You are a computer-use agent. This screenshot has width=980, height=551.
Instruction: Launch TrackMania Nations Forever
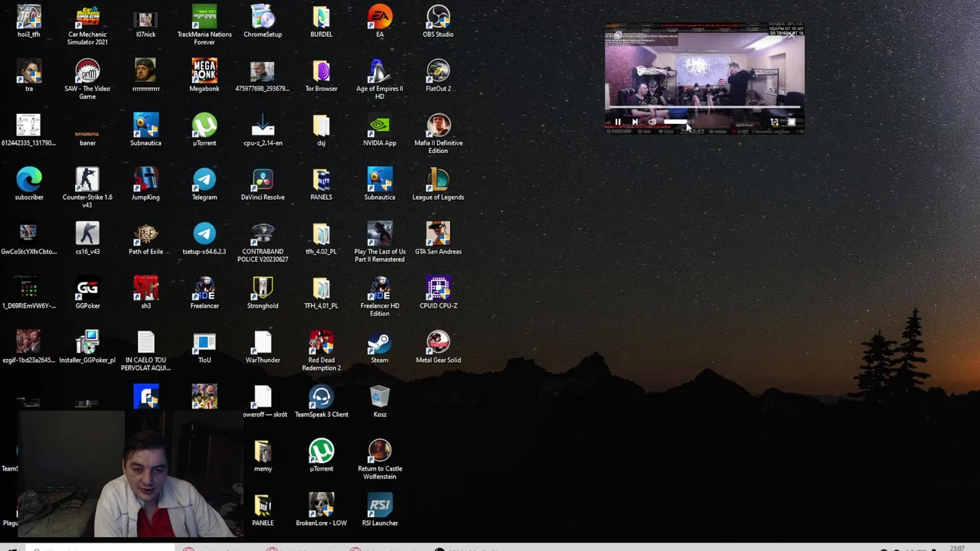[x=204, y=24]
